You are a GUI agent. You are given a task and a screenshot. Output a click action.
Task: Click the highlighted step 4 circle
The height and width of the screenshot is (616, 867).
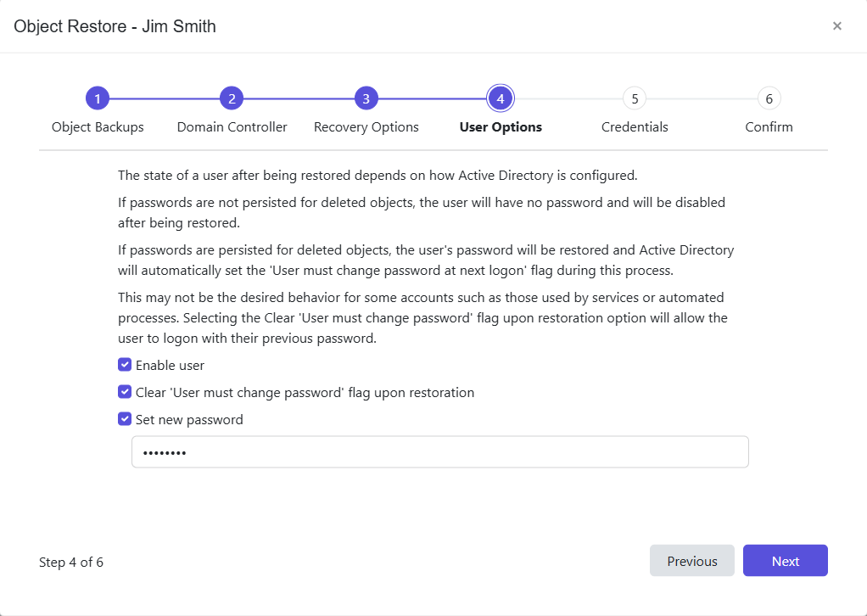[501, 98]
